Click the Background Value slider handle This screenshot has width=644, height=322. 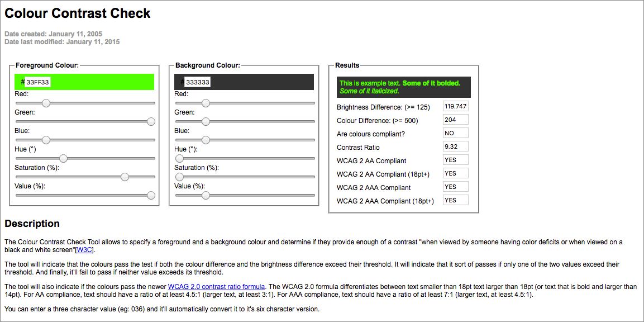coord(206,195)
